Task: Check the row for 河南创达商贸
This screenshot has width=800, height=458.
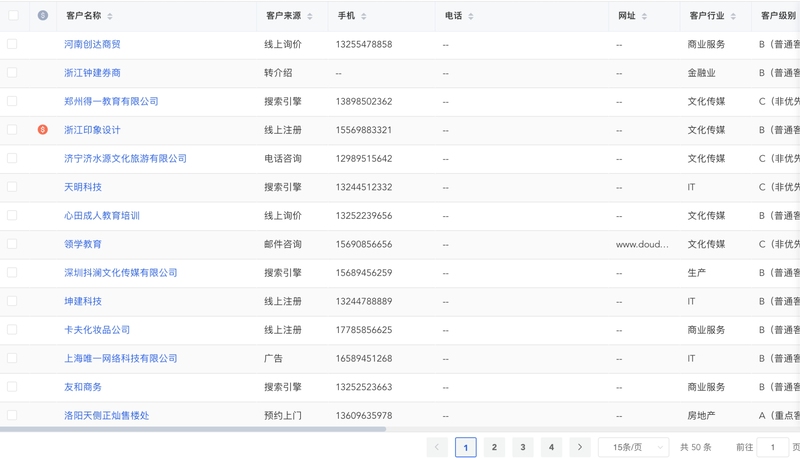Action: [12, 44]
